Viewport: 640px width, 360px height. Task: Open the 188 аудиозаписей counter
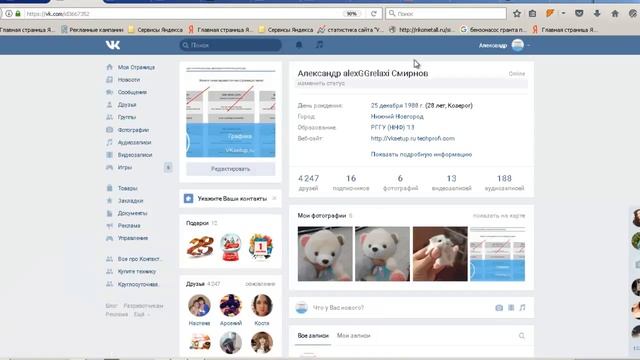(x=504, y=182)
